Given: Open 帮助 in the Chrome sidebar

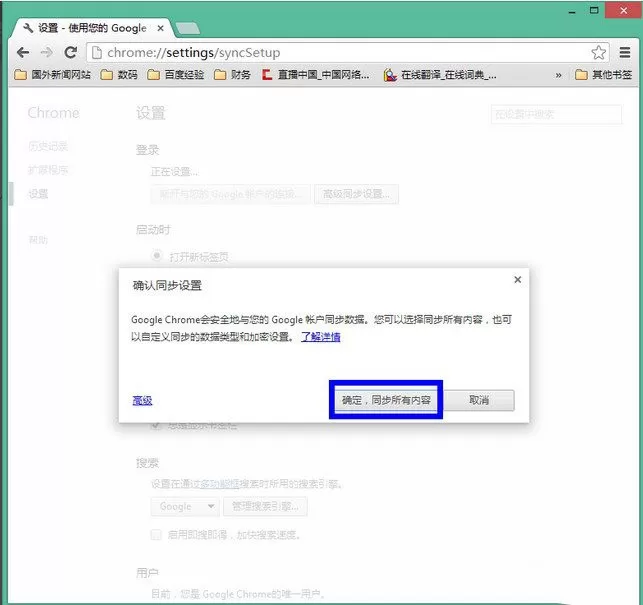Looking at the screenshot, I should pyautogui.click(x=38, y=240).
